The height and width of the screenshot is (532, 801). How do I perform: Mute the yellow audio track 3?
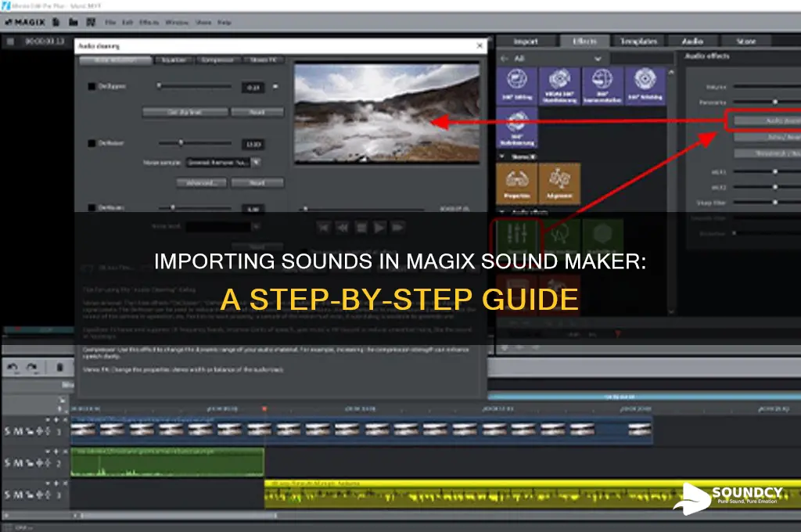click(18, 494)
